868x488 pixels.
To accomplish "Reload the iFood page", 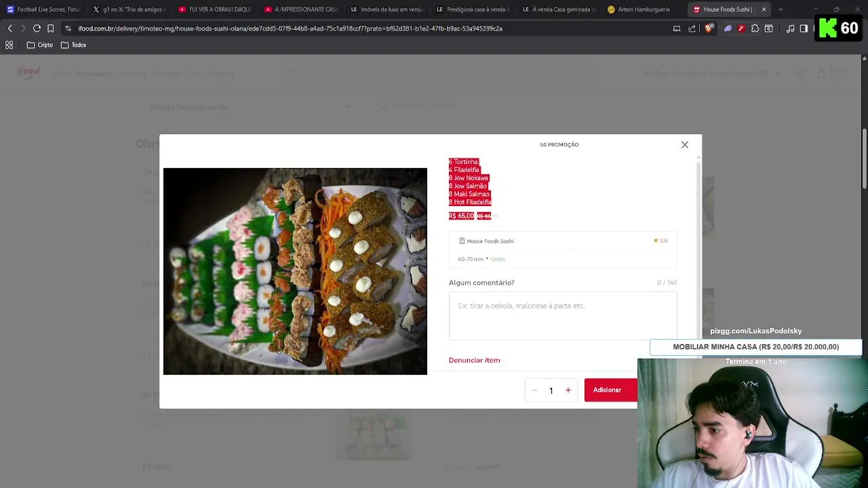I will [x=37, y=28].
